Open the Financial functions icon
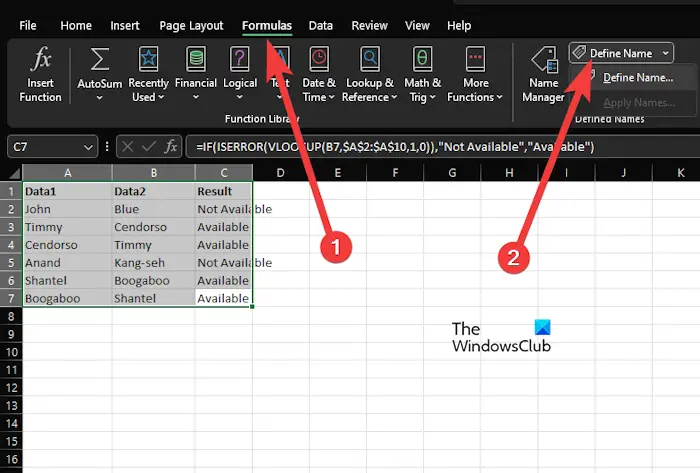Viewport: 700px width, 473px height. point(196,59)
